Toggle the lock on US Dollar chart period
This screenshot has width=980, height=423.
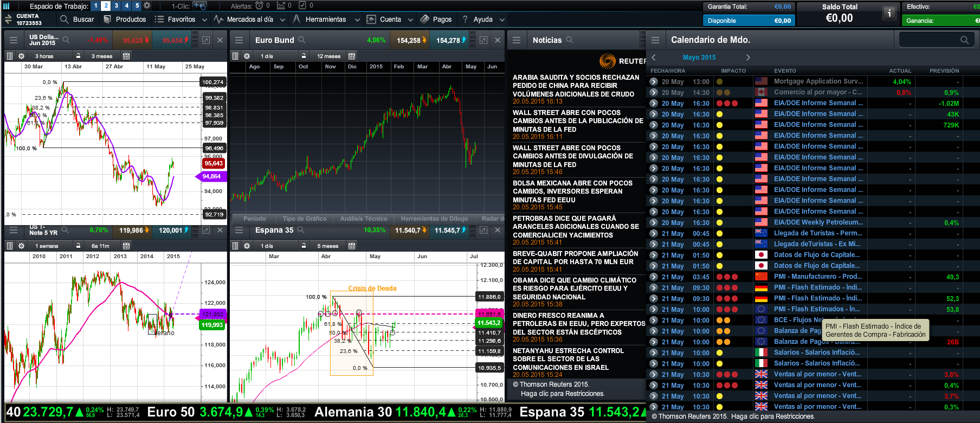pos(79,56)
